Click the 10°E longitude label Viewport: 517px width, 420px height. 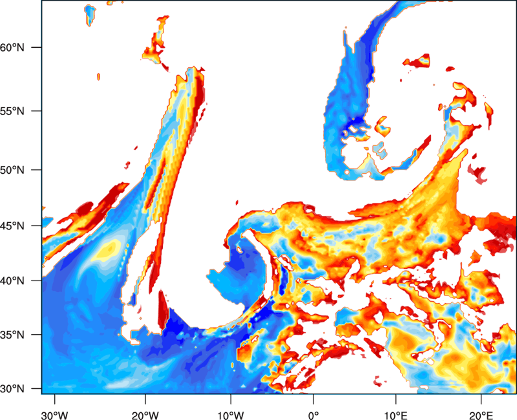click(x=396, y=415)
